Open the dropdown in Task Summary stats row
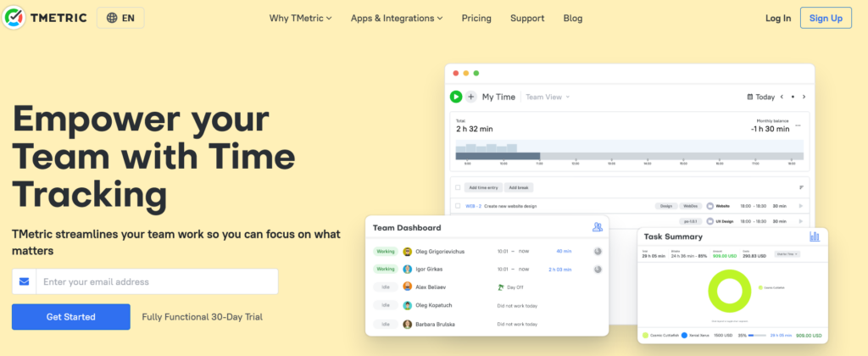Screen dimensions: 868x356 click(x=787, y=254)
